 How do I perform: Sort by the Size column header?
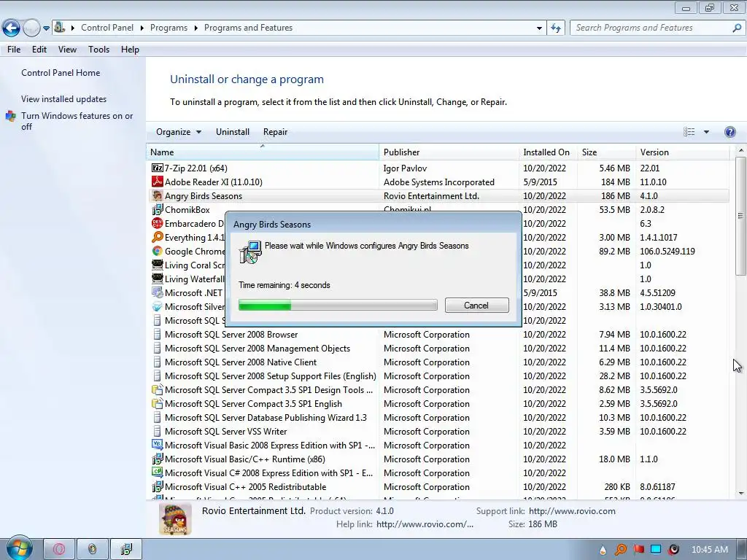pyautogui.click(x=606, y=152)
